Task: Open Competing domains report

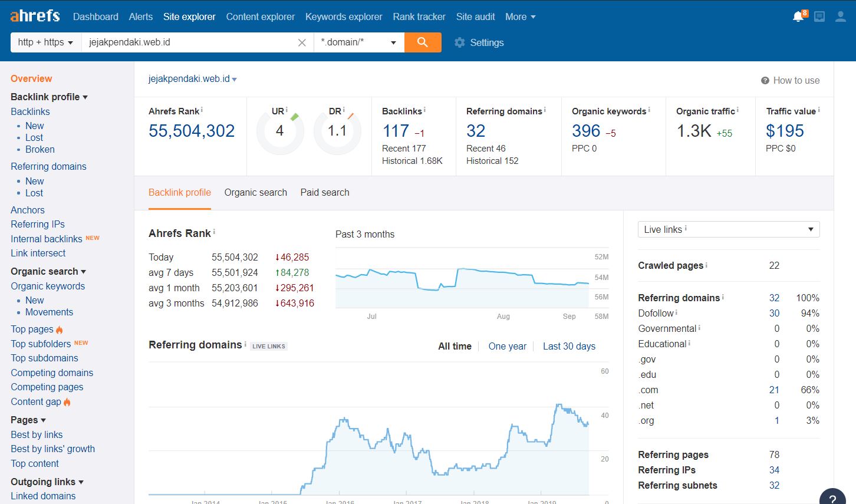Action: 52,373
